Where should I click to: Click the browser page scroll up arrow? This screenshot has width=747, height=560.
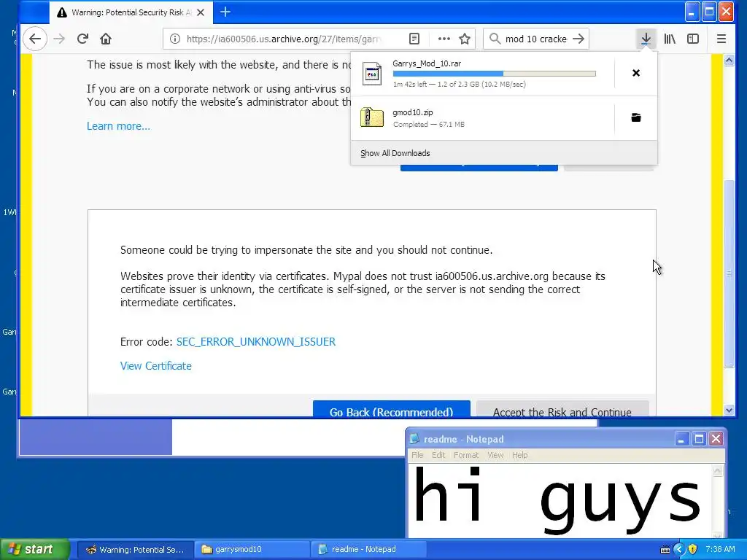729,61
